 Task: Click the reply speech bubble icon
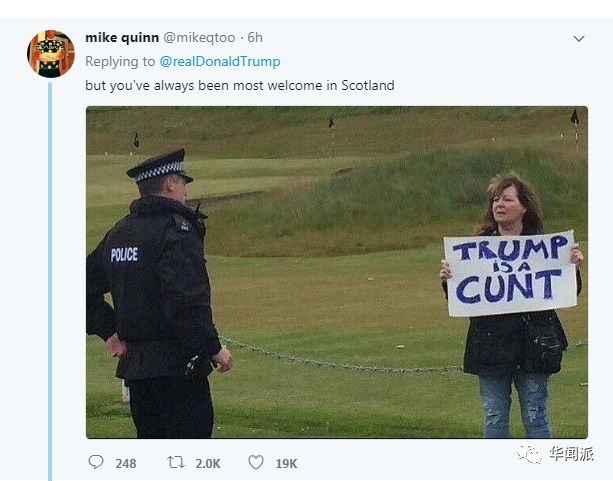[x=96, y=462]
